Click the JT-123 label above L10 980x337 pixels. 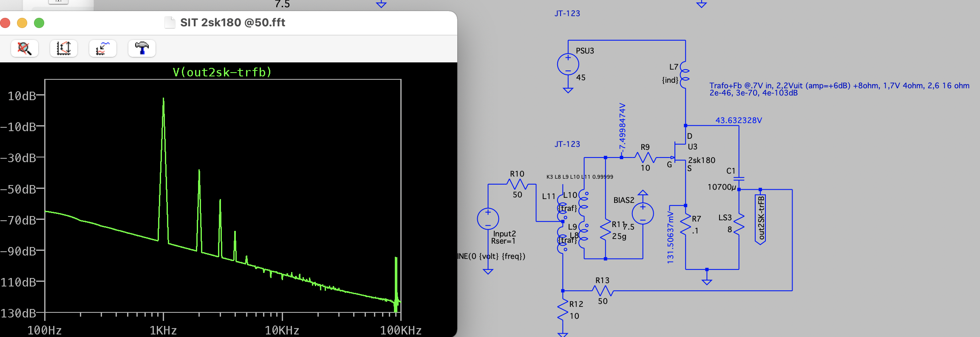click(567, 144)
